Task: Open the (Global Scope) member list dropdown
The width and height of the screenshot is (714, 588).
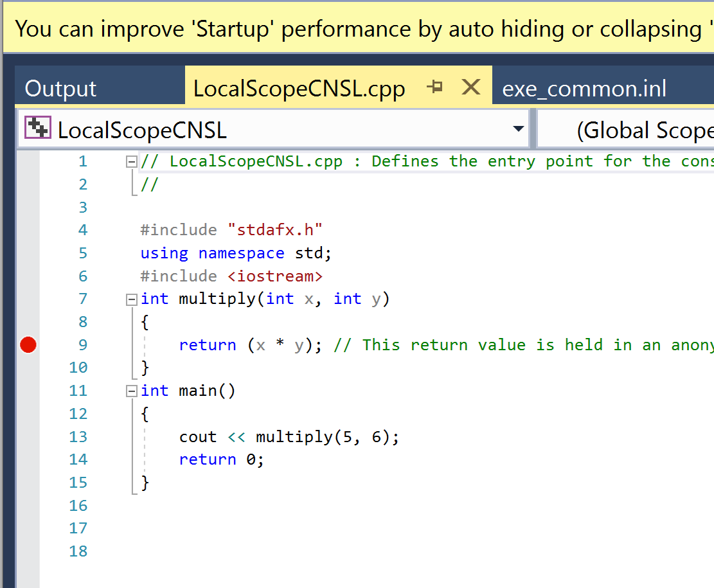Action: tap(662, 128)
